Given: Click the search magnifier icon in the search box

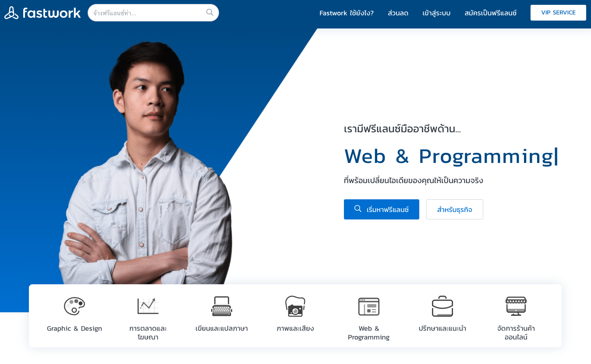Looking at the screenshot, I should (210, 12).
